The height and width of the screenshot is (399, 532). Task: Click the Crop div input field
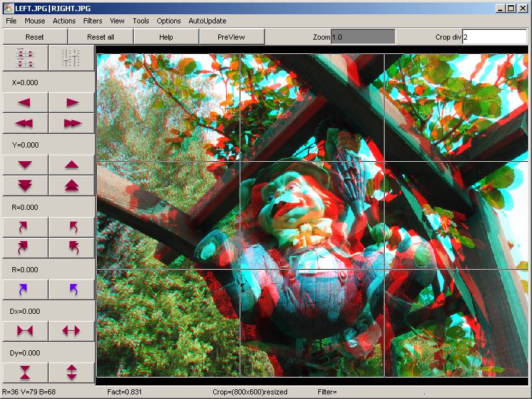coord(495,37)
